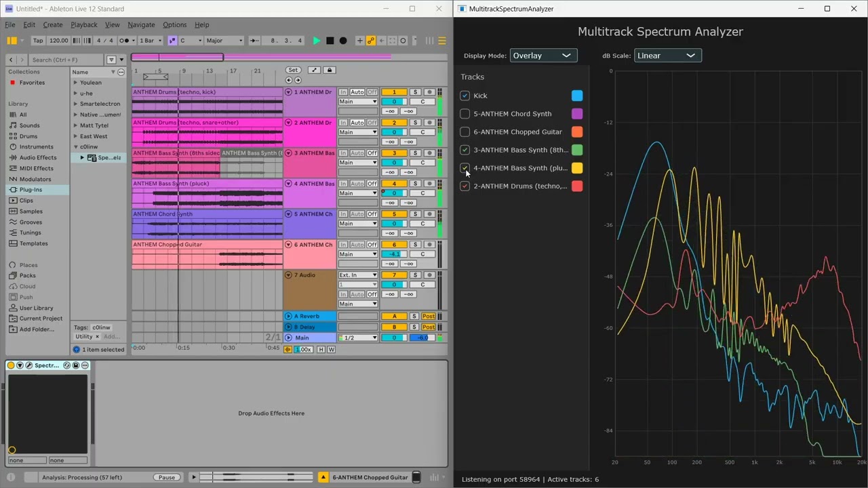This screenshot has width=868, height=488.
Task: Uncheck the 2-ANTHEM Drums checkbox
Action: click(x=465, y=186)
